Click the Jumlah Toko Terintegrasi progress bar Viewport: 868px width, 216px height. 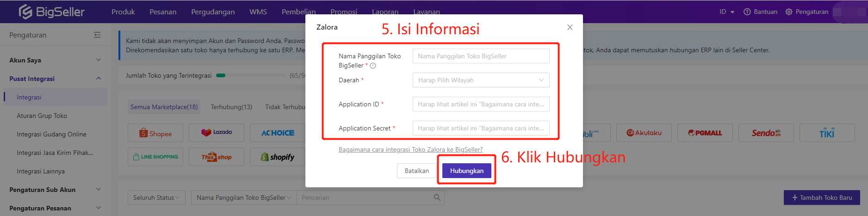(x=251, y=75)
